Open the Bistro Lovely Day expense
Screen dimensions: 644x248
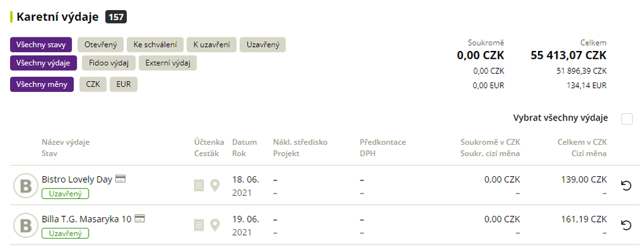click(x=76, y=180)
